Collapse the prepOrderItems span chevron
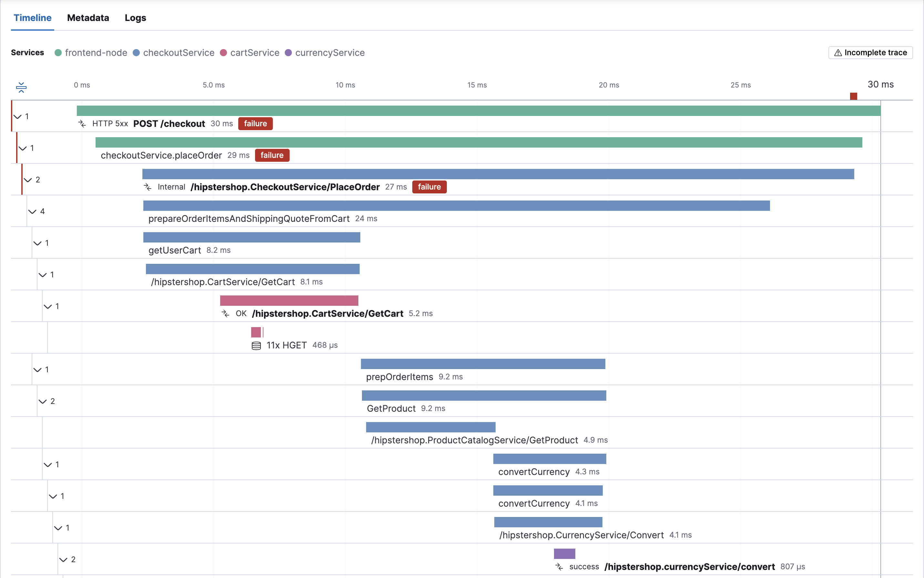 37,370
